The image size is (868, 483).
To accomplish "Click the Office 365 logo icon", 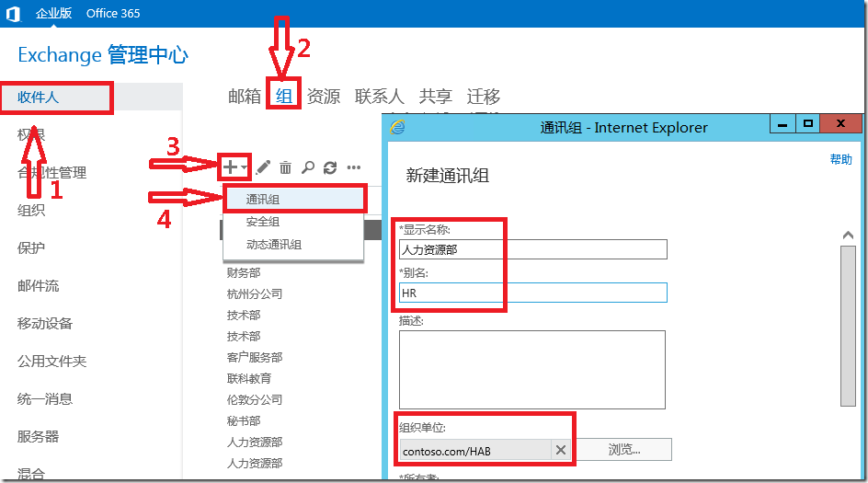I will [13, 13].
